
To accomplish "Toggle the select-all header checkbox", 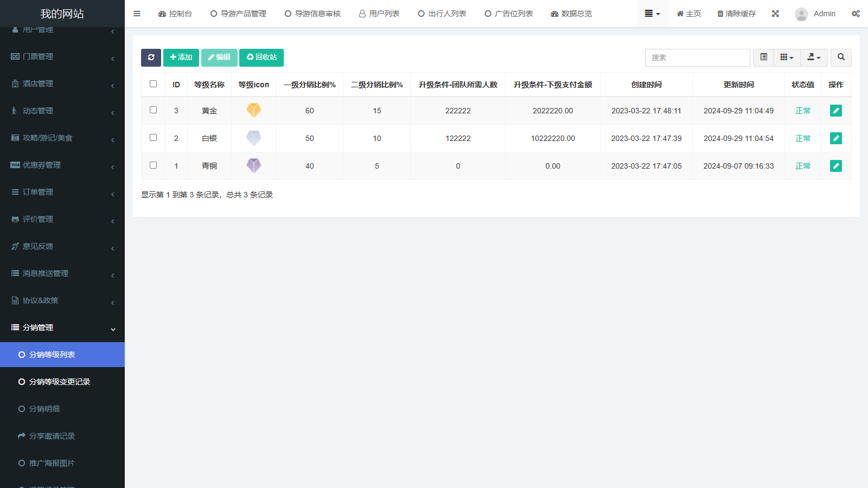I will coord(153,84).
